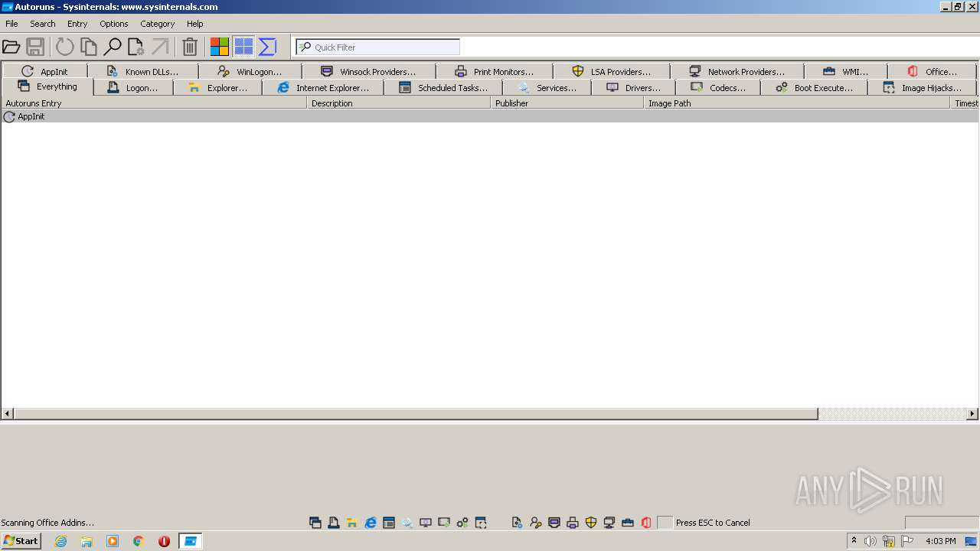Click the Scheduled Tasks icon in the status bar

(389, 523)
